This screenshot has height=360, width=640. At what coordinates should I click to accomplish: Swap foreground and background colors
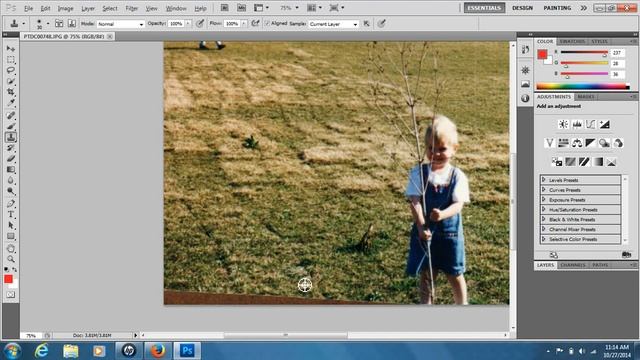[15, 270]
